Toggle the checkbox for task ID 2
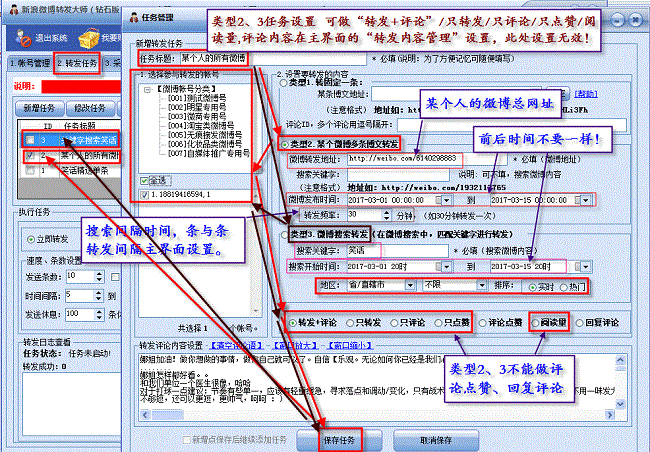 pyautogui.click(x=30, y=156)
